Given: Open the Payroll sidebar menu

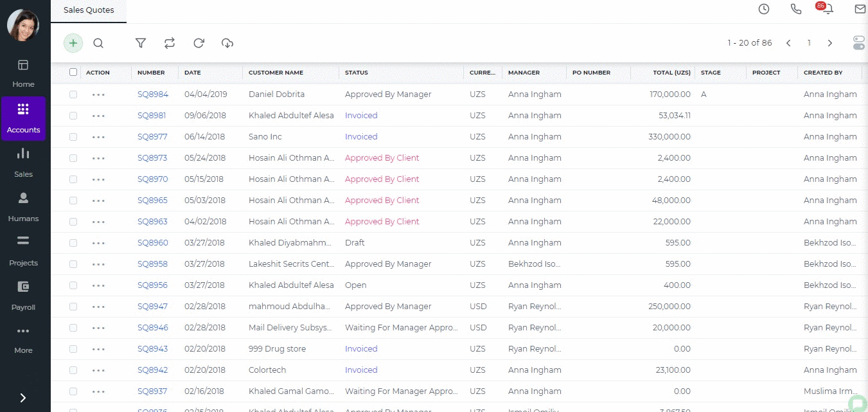Looking at the screenshot, I should pos(23,295).
